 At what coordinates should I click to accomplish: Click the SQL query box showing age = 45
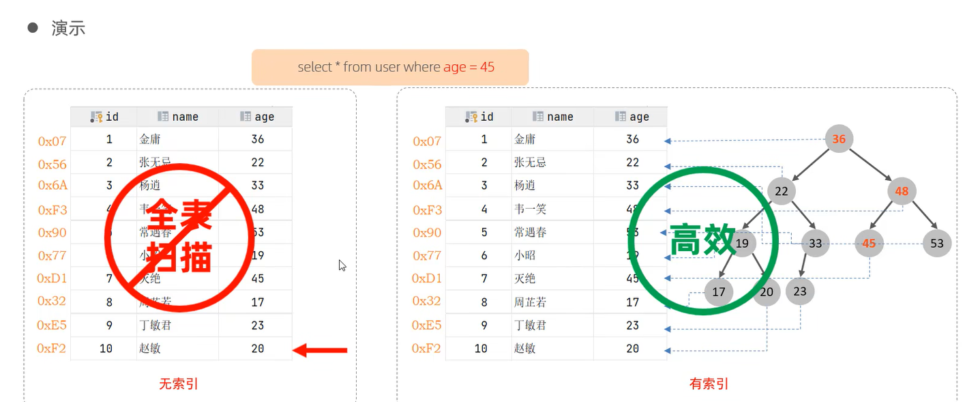[x=390, y=67]
